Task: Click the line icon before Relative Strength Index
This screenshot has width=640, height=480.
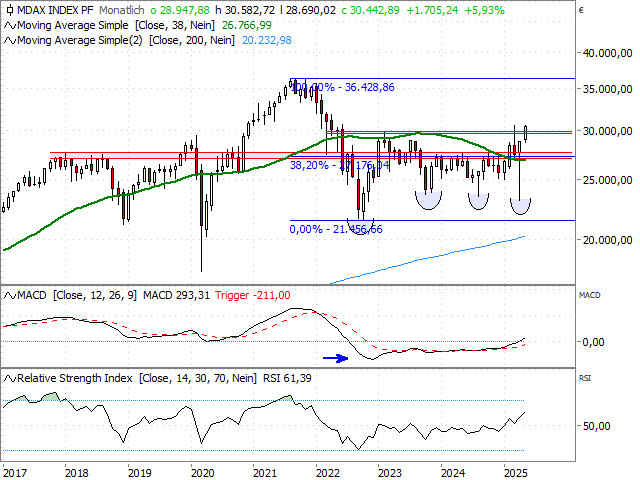Action: coord(10,378)
